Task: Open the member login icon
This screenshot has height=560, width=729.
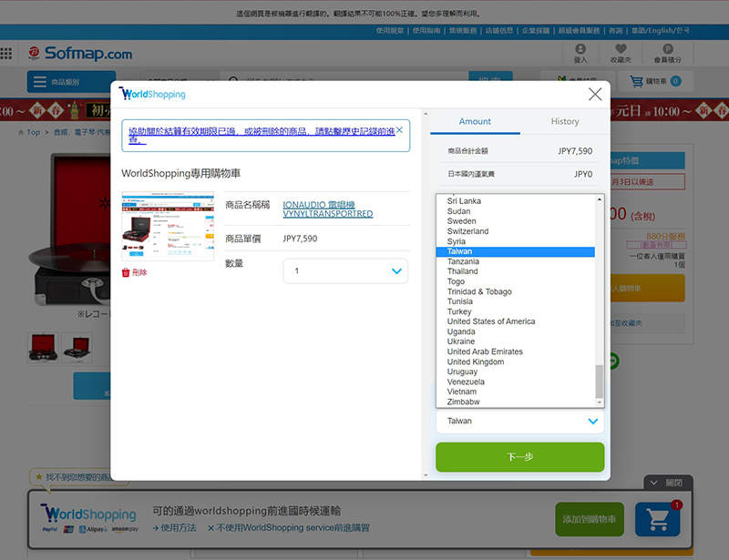Action: pos(580,53)
